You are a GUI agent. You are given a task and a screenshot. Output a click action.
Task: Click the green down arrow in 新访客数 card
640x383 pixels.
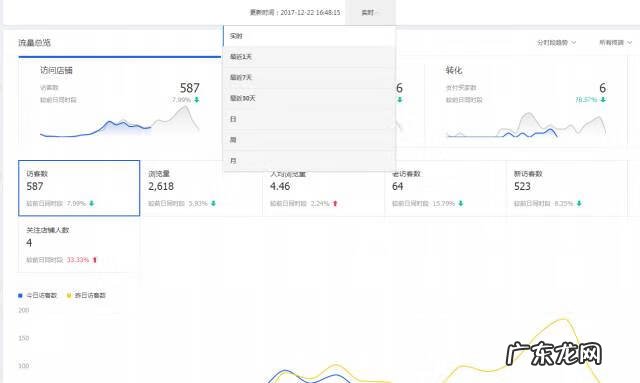point(579,203)
